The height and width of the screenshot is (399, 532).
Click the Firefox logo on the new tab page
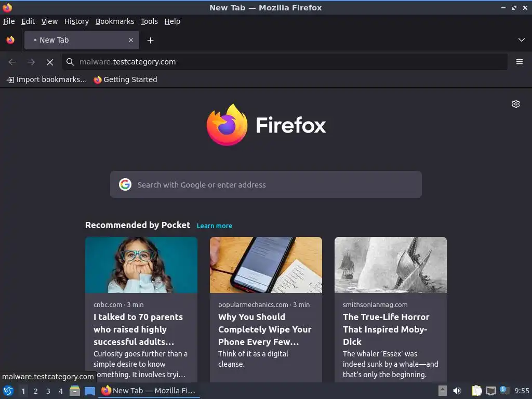(266, 125)
